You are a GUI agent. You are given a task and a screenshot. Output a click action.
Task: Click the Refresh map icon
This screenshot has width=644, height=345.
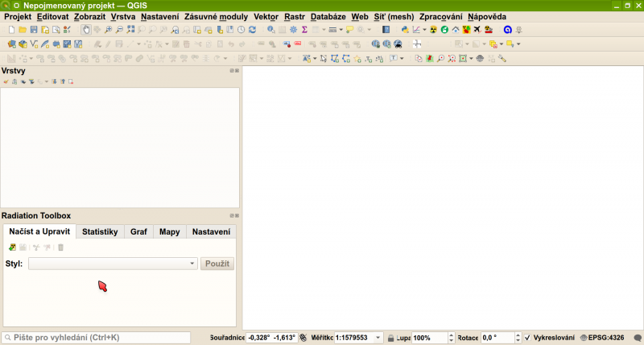click(252, 29)
